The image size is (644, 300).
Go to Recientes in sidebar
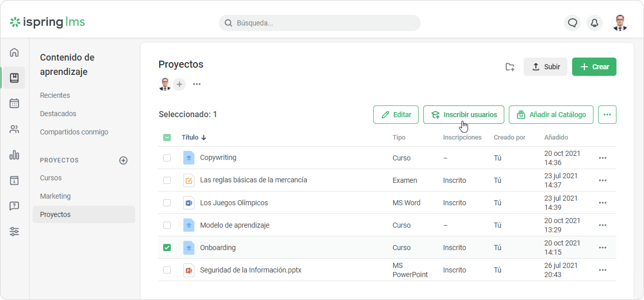(55, 95)
